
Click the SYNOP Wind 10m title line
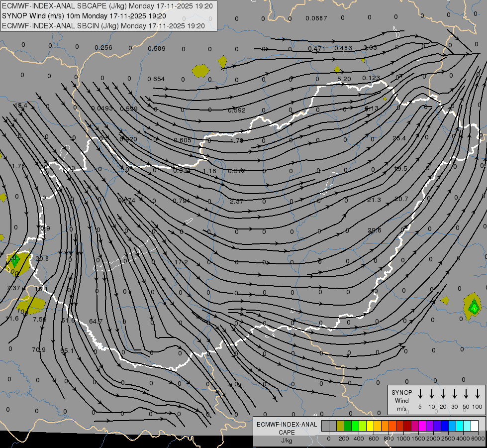coord(84,16)
